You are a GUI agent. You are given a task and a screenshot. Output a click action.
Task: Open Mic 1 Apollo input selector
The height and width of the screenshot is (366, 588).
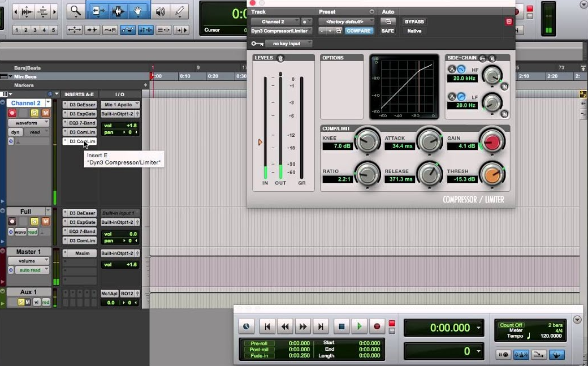[x=120, y=105]
